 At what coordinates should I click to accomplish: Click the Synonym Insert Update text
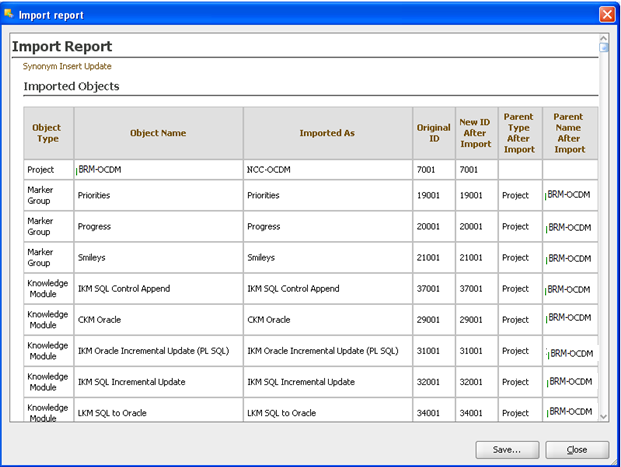click(67, 66)
